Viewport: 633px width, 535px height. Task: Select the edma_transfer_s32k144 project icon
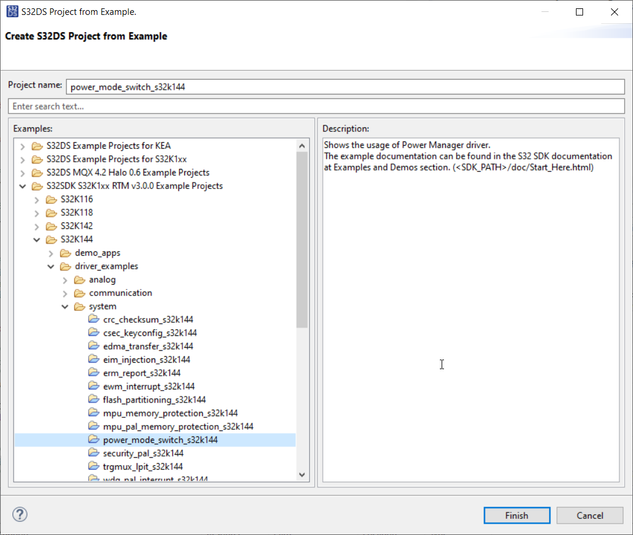94,346
